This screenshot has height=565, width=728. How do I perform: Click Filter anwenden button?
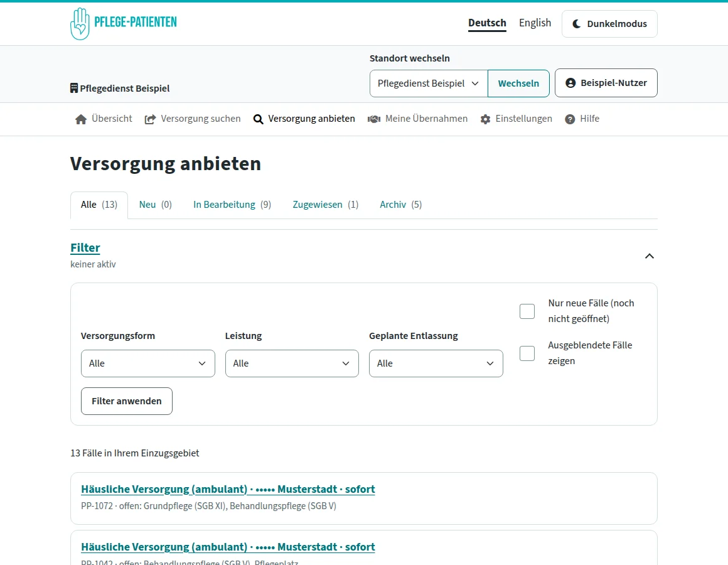[x=126, y=401]
